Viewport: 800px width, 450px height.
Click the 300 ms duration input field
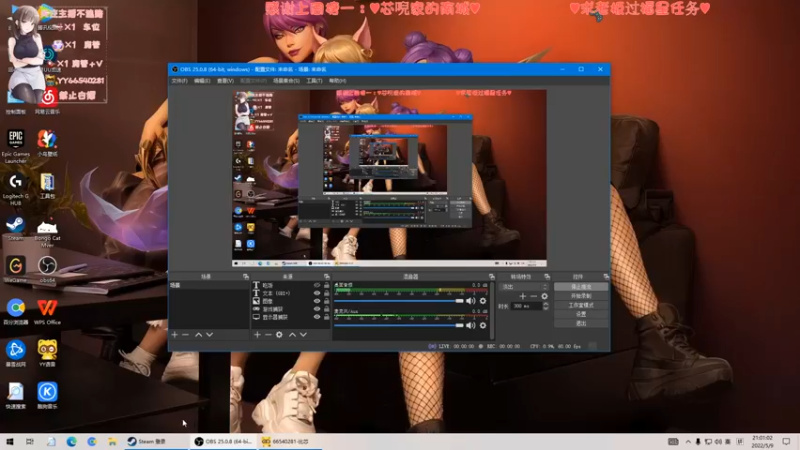point(527,306)
